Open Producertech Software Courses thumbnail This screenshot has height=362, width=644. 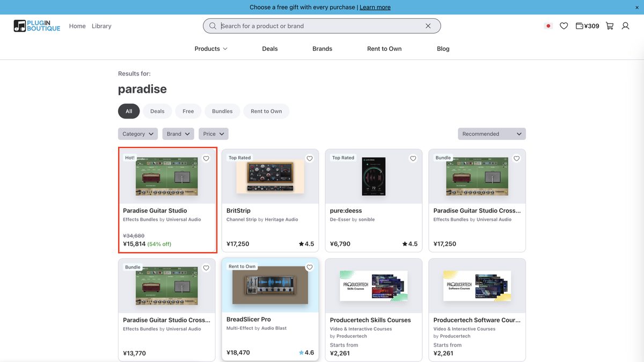pos(477,286)
